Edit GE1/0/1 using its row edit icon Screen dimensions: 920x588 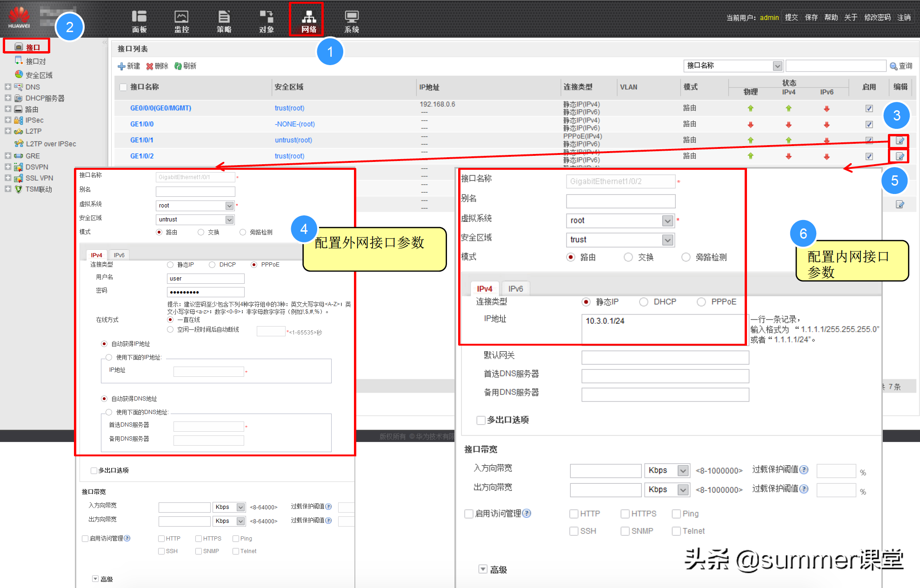tap(899, 141)
